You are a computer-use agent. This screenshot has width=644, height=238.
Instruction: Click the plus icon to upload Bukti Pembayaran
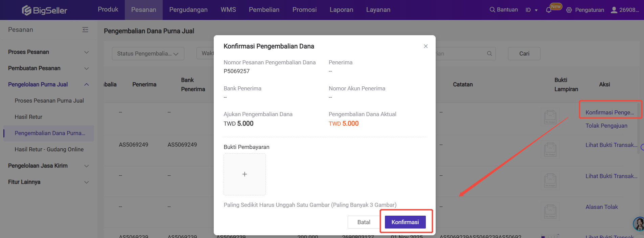(245, 174)
